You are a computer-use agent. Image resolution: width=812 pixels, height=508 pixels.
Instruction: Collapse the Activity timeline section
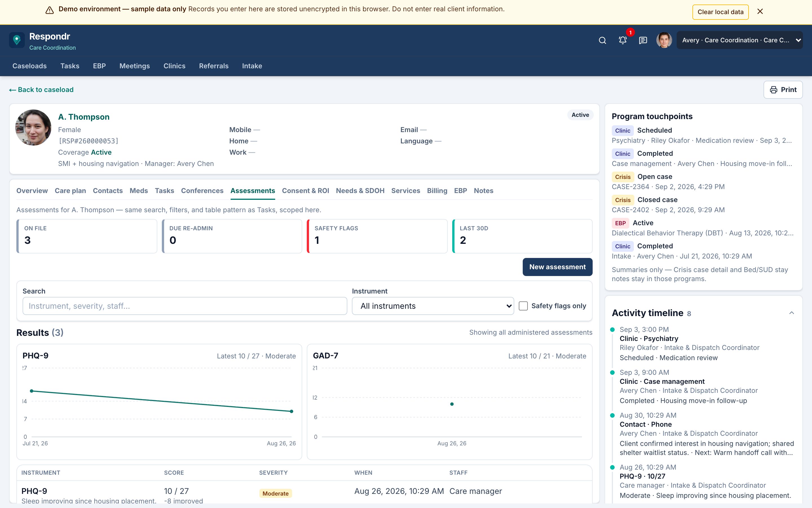(x=791, y=313)
